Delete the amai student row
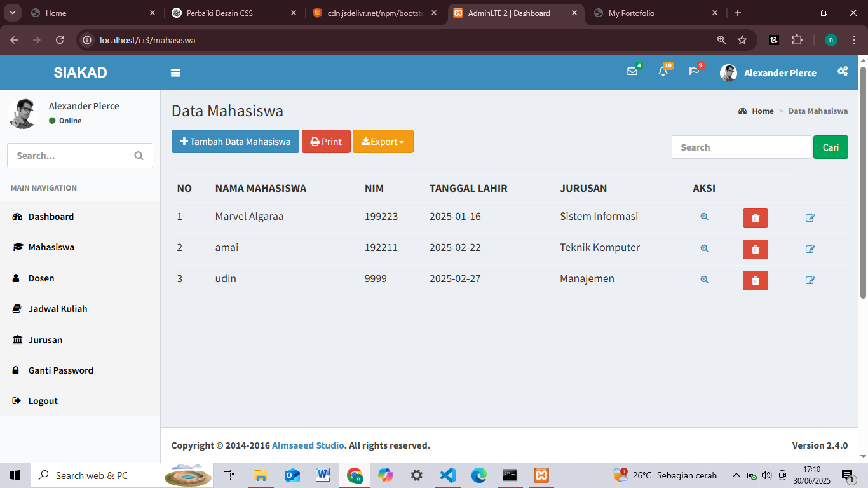The image size is (868, 488). click(755, 249)
